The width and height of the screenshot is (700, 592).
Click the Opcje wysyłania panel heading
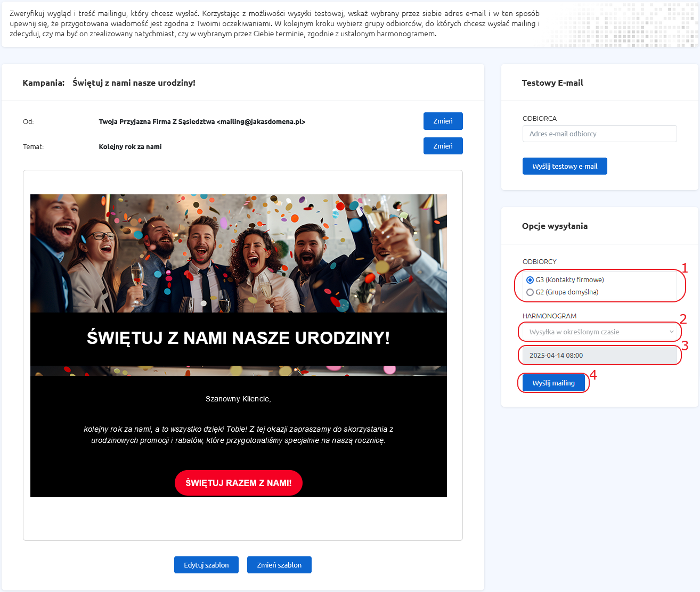click(555, 226)
